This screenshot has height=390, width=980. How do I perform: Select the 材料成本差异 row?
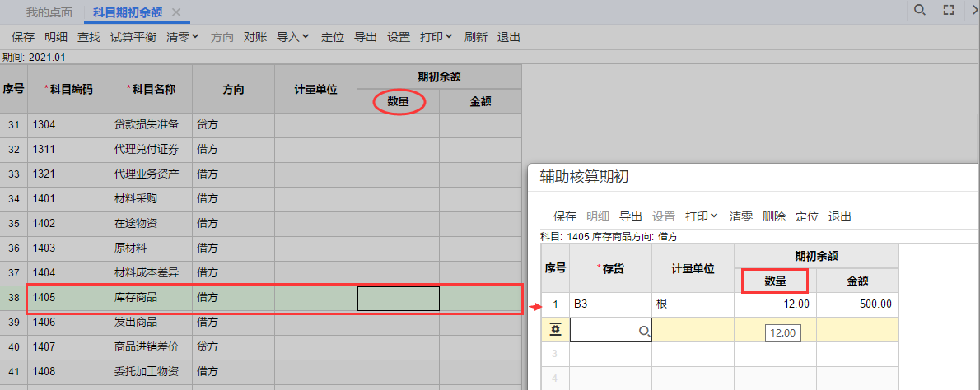[x=260, y=273]
